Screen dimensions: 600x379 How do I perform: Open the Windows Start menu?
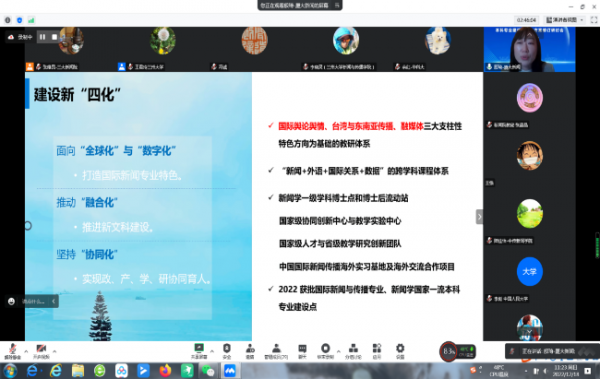point(10,371)
